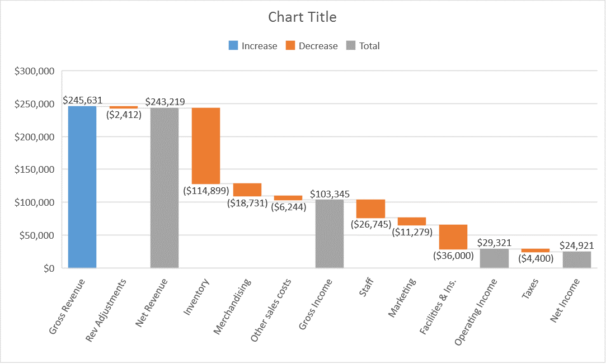The image size is (606, 364).
Task: Click the Decrease legend label
Action: tap(318, 46)
